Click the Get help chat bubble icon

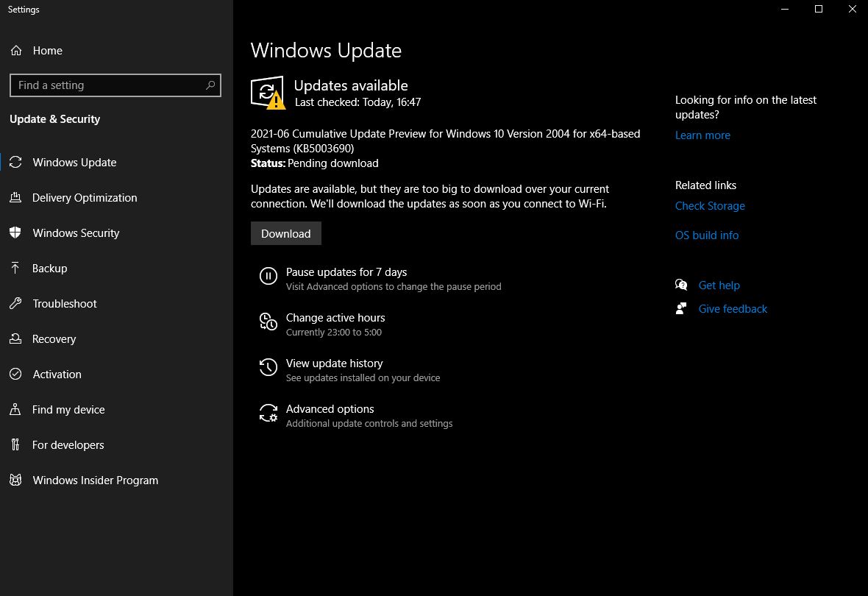[681, 285]
